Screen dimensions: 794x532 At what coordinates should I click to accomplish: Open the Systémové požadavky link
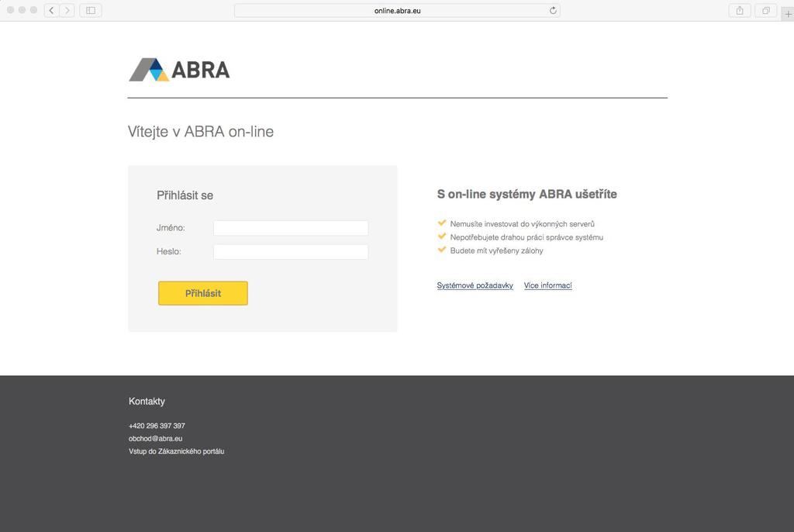(x=475, y=285)
